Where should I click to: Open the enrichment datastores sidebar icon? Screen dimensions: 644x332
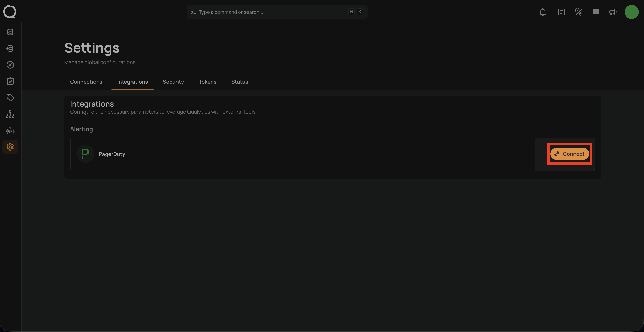pyautogui.click(x=10, y=48)
